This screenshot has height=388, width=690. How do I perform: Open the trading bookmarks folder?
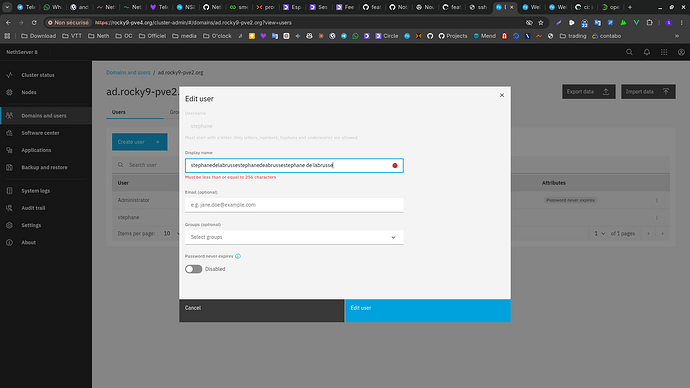(x=573, y=36)
